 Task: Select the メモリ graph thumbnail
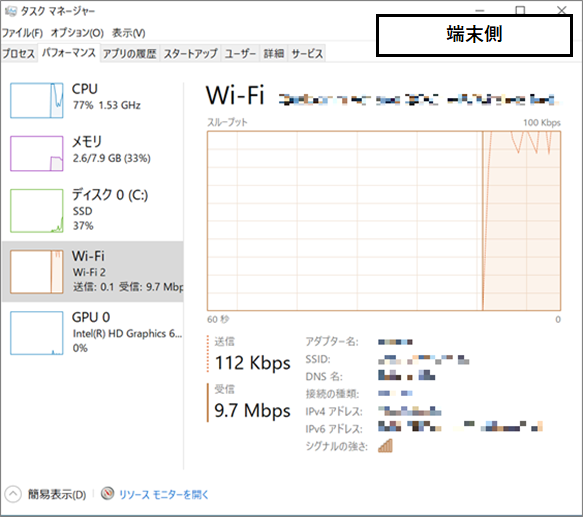tap(37, 154)
